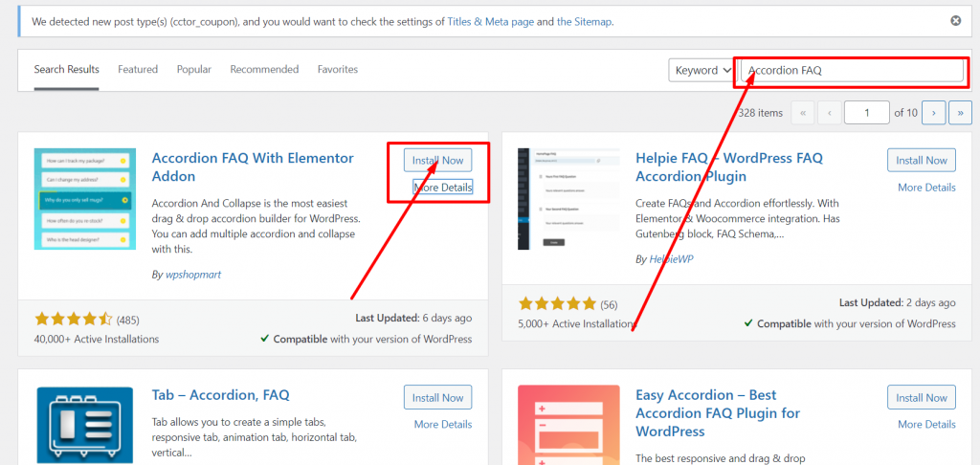The image size is (980, 465).
Task: View More Details for Easy Accordion
Action: [x=926, y=425]
